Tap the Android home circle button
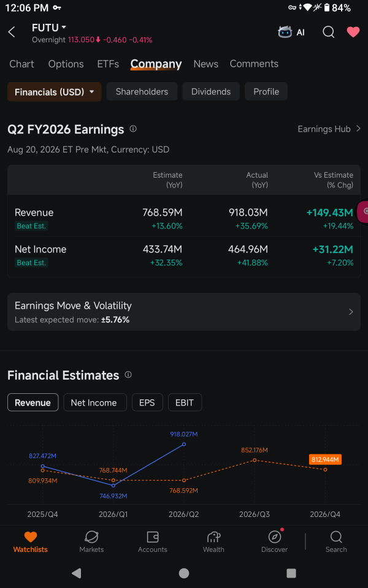The width and height of the screenshot is (368, 588). coord(184,573)
